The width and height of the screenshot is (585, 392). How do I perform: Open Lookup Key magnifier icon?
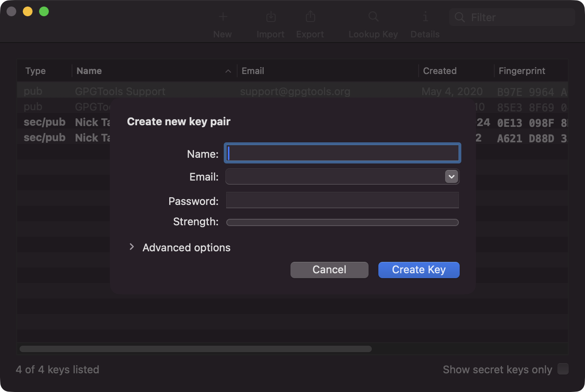pos(373,17)
